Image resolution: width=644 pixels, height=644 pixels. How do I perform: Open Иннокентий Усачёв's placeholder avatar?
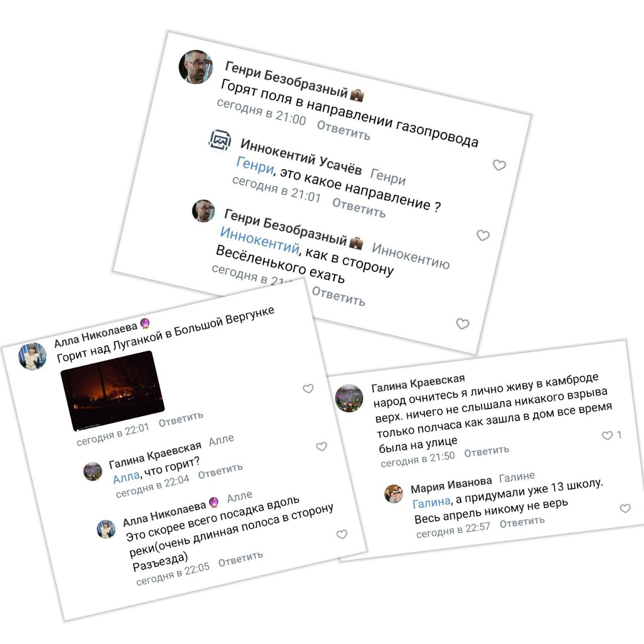[x=220, y=140]
